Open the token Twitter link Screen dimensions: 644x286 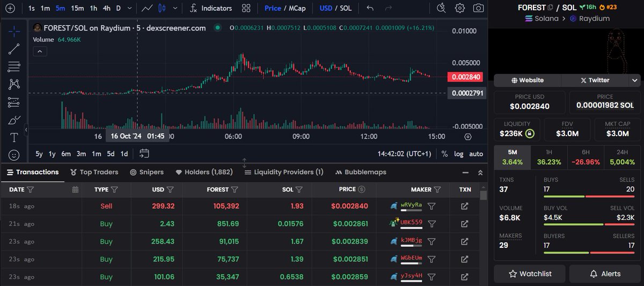tap(595, 80)
